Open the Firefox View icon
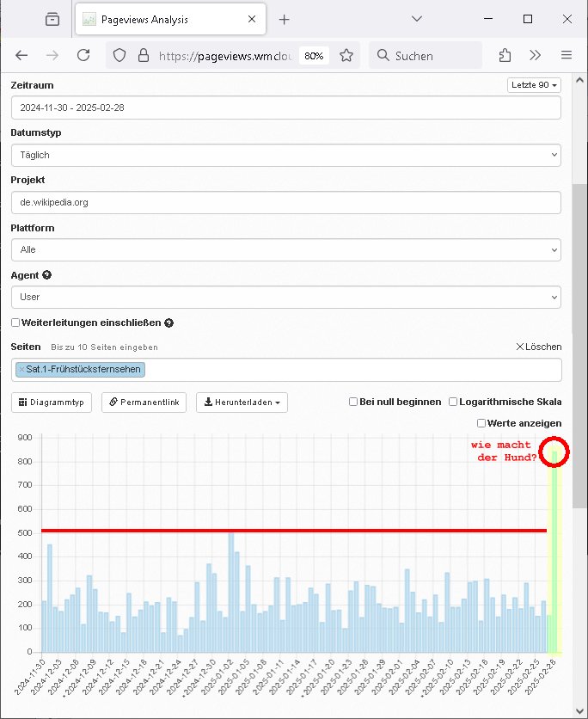 coord(52,19)
